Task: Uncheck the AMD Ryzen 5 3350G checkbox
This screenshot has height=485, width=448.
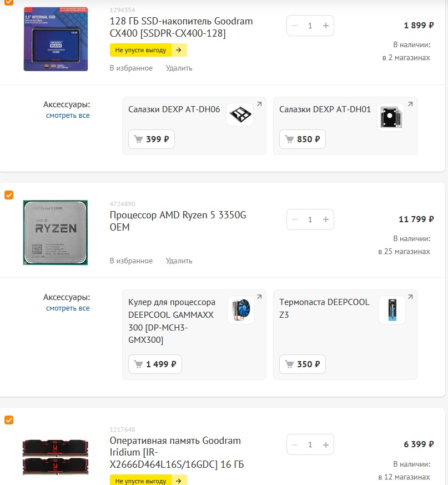Action: [x=9, y=195]
